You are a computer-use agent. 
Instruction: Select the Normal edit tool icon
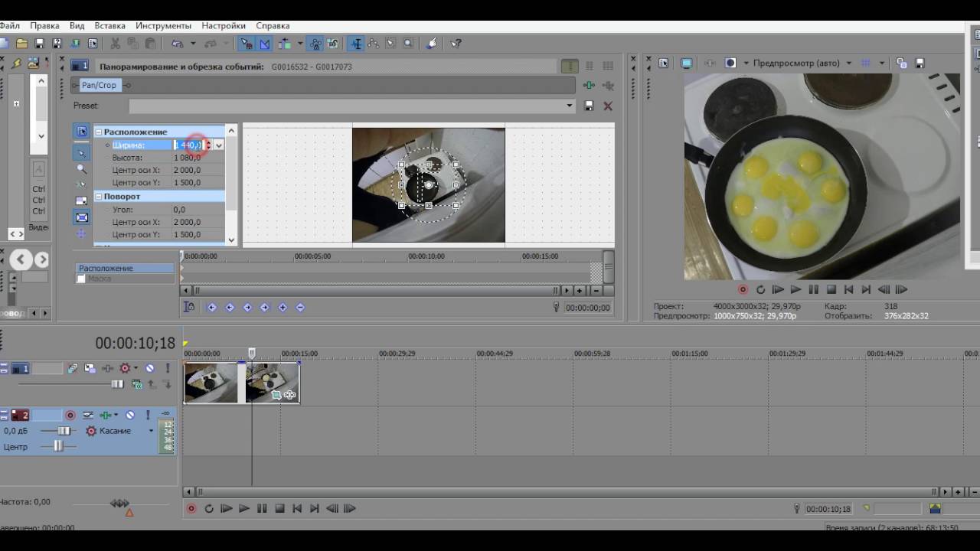coord(357,44)
